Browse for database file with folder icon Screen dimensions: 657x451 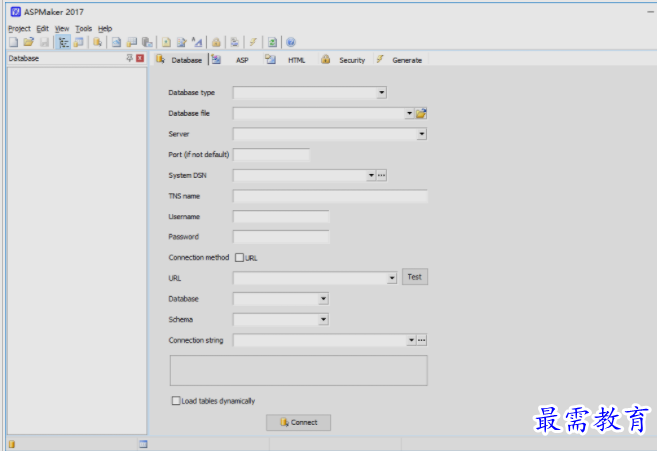pyautogui.click(x=421, y=113)
